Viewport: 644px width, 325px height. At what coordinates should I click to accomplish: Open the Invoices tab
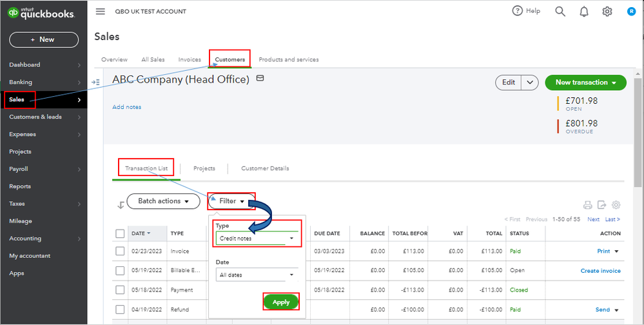[190, 59]
